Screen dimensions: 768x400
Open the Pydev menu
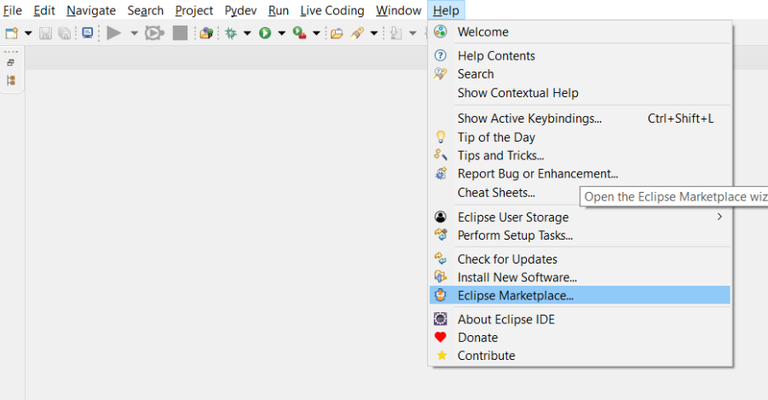[239, 10]
